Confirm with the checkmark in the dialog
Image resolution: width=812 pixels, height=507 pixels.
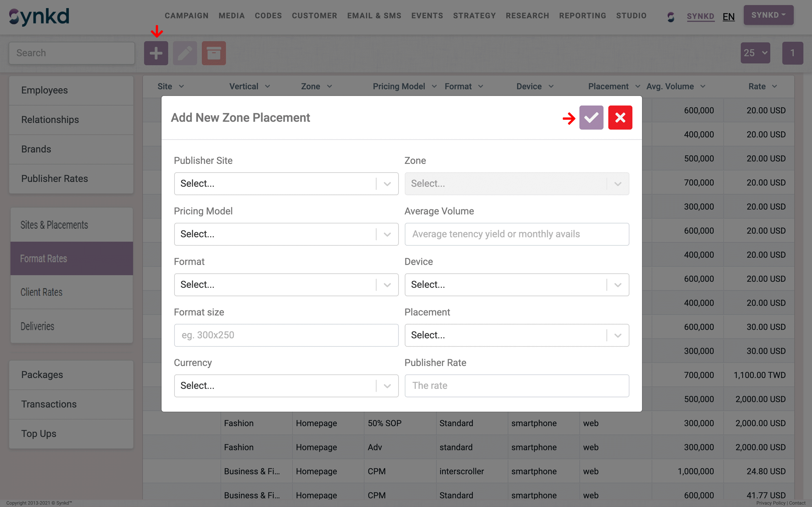pos(591,117)
